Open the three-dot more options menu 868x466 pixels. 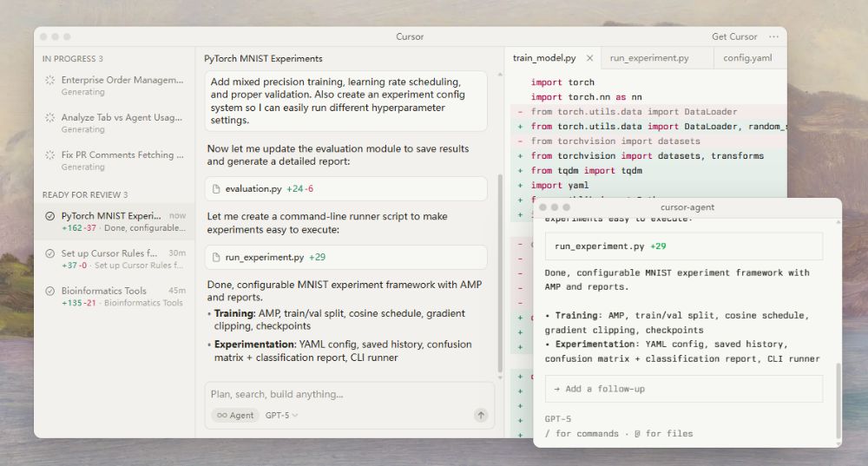coord(774,36)
